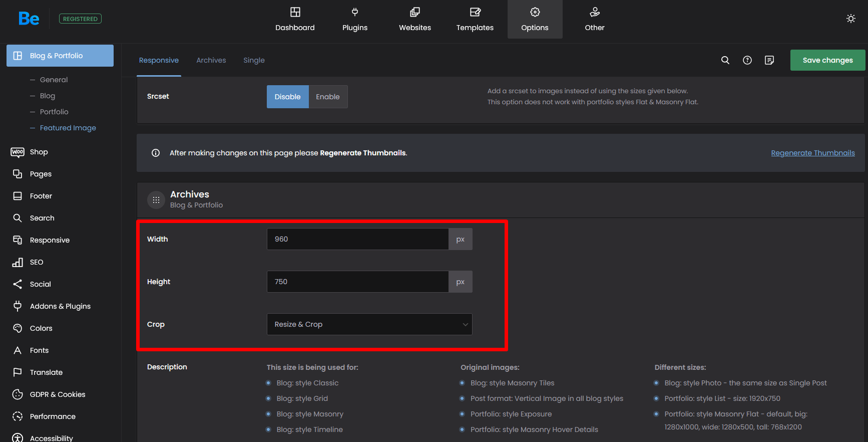
Task: Open the notes icon beside Save
Action: (769, 60)
